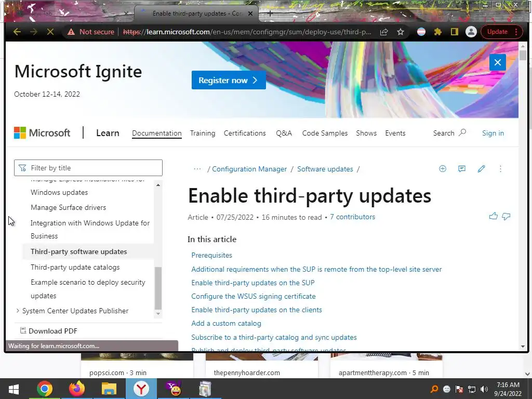This screenshot has height=399, width=532.
Task: Click Register now for Ignite
Action: point(229,81)
